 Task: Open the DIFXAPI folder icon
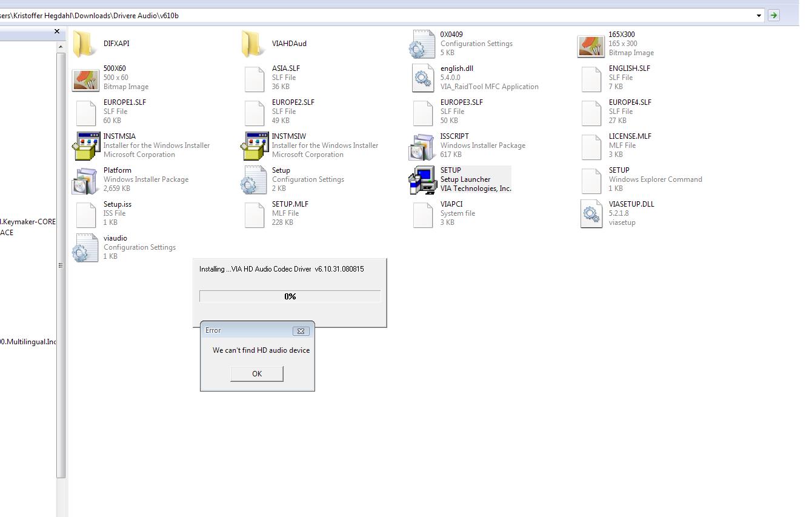tap(85, 44)
